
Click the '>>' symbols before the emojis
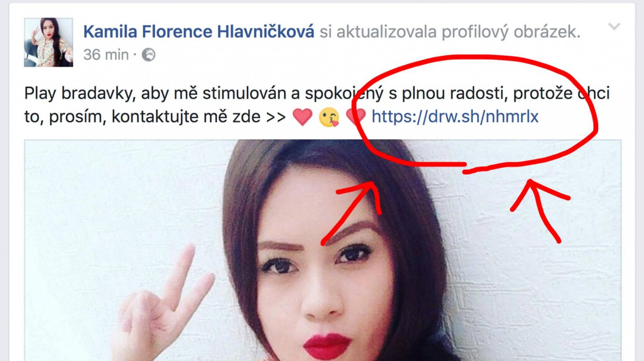pos(276,117)
